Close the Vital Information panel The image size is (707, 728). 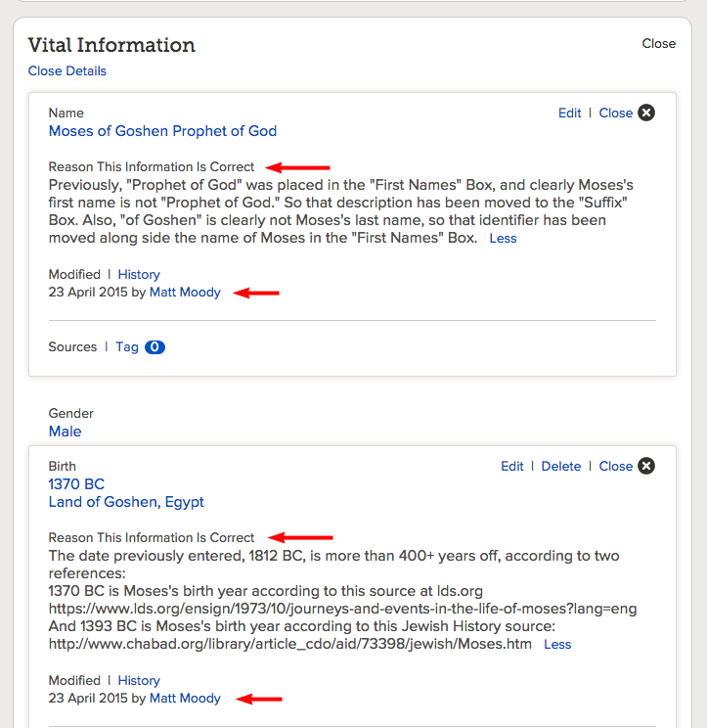[658, 44]
